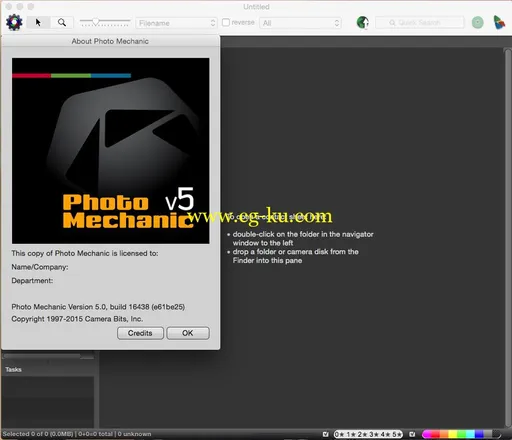Click the close button of Untitled window

pos(9,6)
